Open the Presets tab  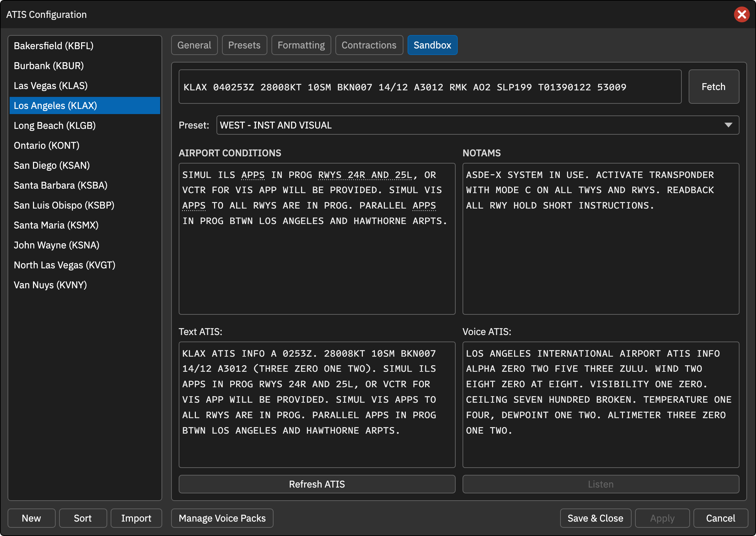click(244, 45)
